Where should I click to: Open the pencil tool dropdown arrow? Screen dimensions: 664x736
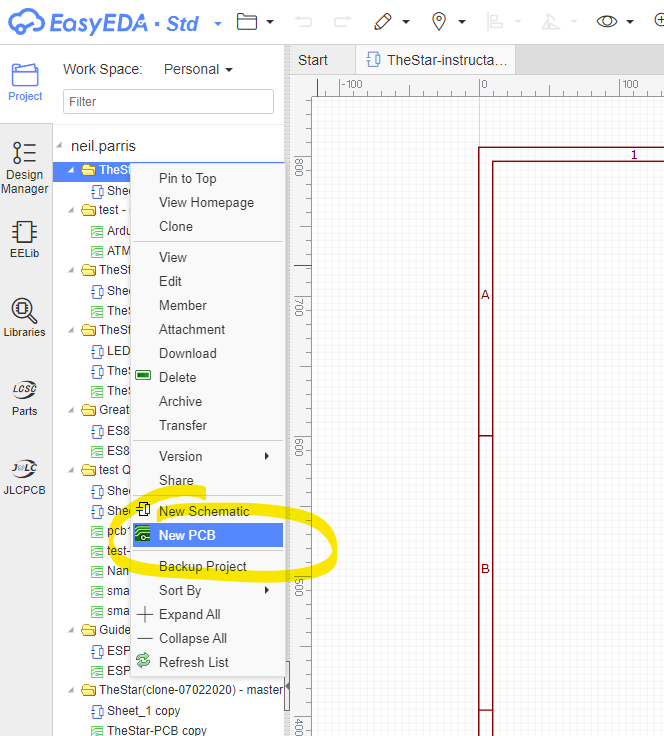coord(406,22)
